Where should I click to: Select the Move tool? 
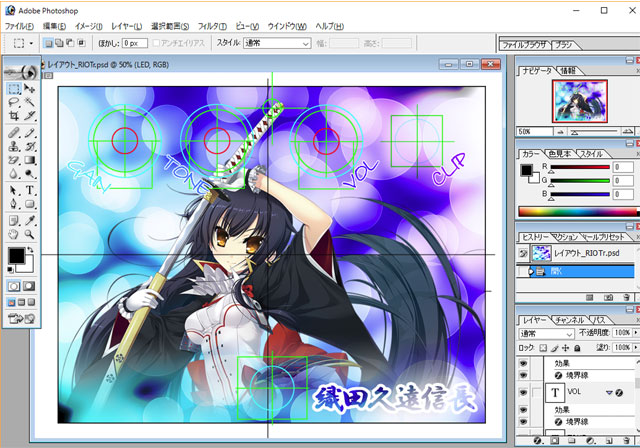(x=29, y=89)
